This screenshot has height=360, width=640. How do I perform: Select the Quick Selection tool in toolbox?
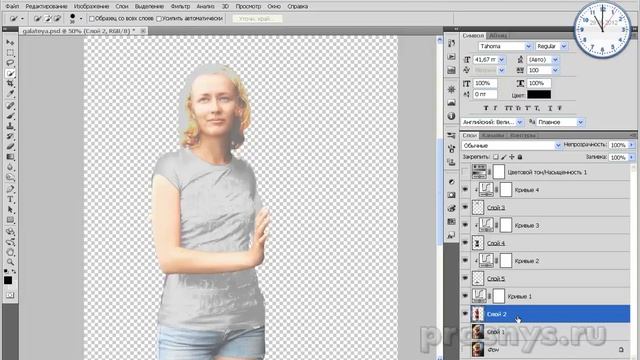[x=10, y=73]
